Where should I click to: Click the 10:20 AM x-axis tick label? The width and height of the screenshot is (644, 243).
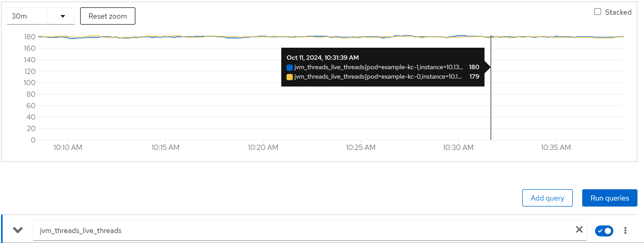(263, 148)
